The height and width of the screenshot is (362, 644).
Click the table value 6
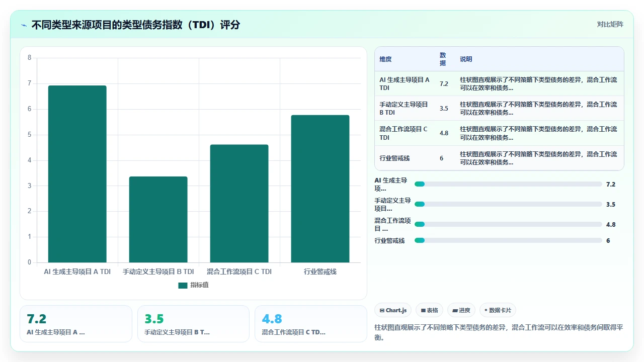point(442,158)
